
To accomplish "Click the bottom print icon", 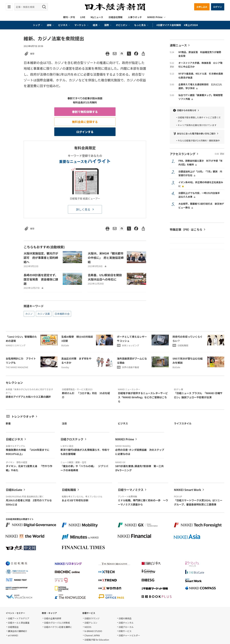I will click(107, 229).
